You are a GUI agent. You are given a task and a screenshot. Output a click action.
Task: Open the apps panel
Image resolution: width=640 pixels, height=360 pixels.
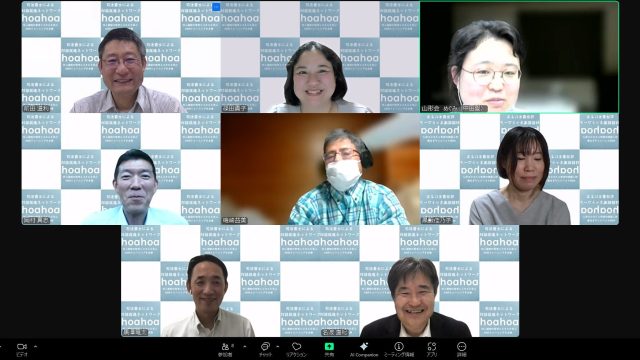431,349
